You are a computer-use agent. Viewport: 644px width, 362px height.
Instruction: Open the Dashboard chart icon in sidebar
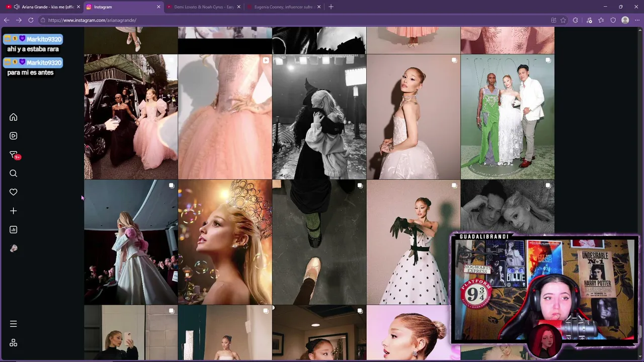coord(14,230)
